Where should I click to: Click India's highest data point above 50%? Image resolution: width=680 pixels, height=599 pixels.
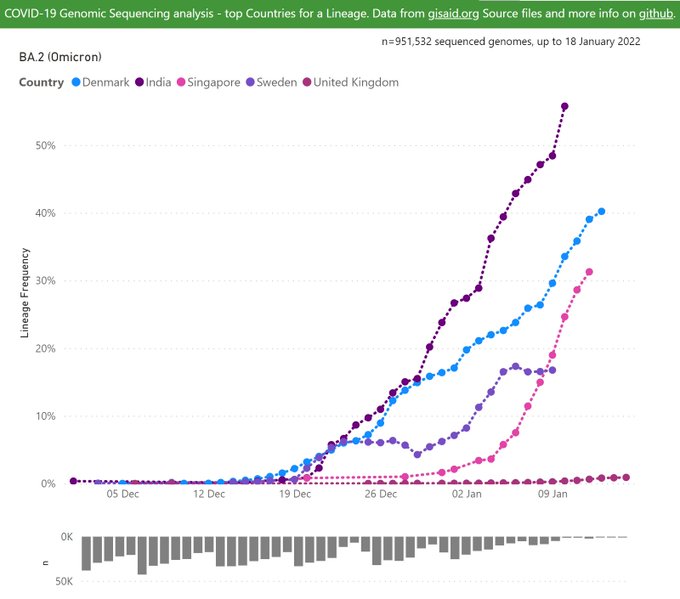(565, 106)
